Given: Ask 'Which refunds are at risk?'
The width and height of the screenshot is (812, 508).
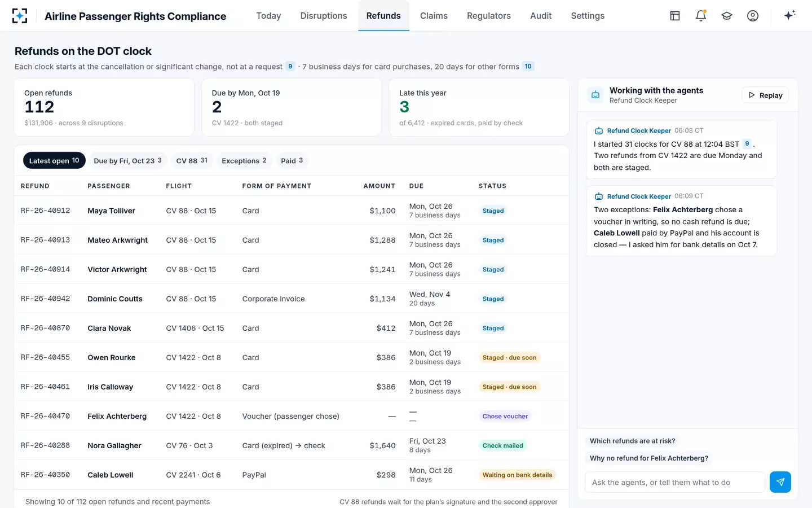Looking at the screenshot, I should [x=633, y=441].
